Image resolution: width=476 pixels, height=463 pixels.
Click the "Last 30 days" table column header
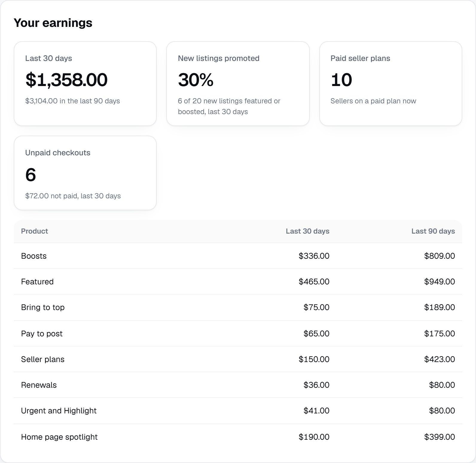(308, 231)
